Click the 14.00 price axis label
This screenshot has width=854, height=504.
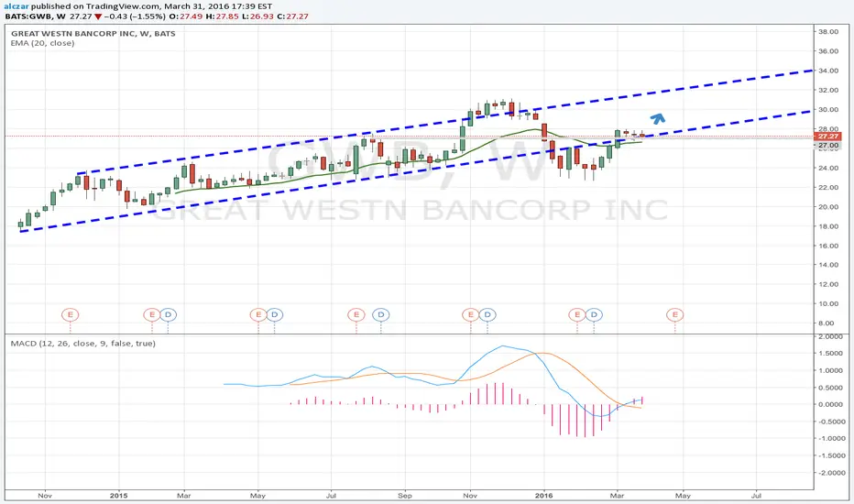[x=827, y=265]
